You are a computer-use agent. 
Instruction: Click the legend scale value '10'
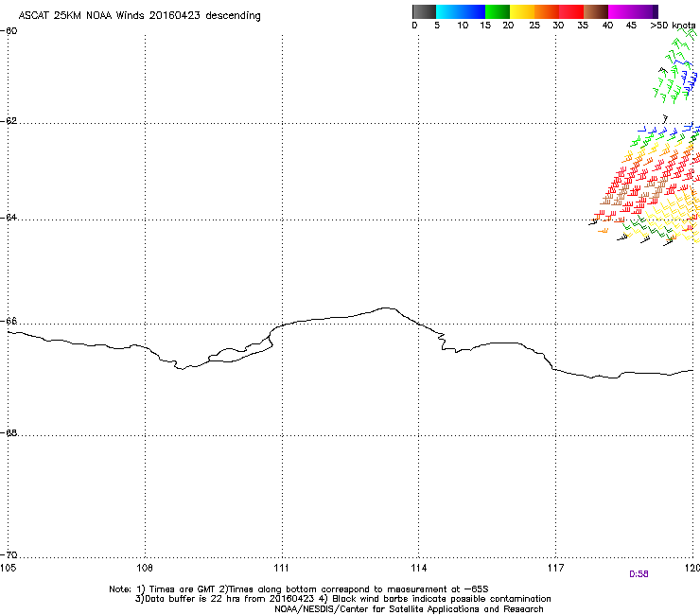pyautogui.click(x=463, y=26)
